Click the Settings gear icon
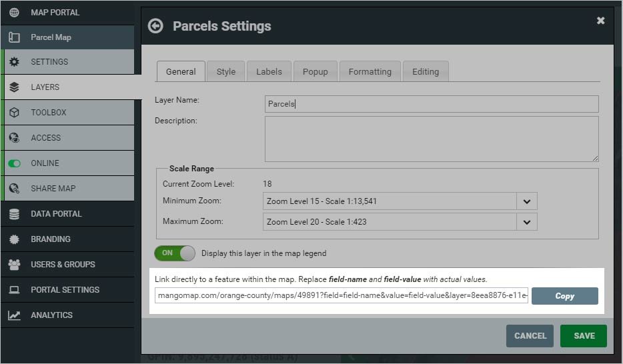Viewport: 623px width, 364px height. tap(14, 62)
